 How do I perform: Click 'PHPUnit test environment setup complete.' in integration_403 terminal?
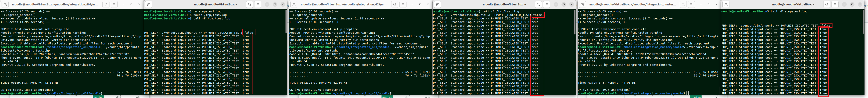pyautogui.click(x=324, y=29)
